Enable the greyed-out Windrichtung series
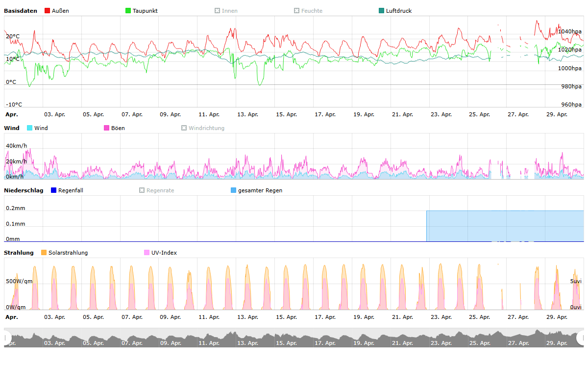This screenshot has height=368, width=588. pyautogui.click(x=184, y=128)
